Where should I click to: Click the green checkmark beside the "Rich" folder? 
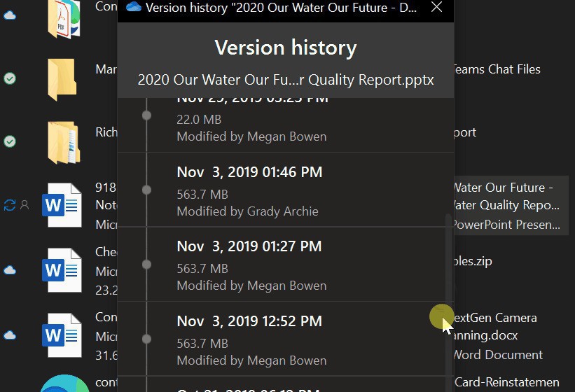10,141
